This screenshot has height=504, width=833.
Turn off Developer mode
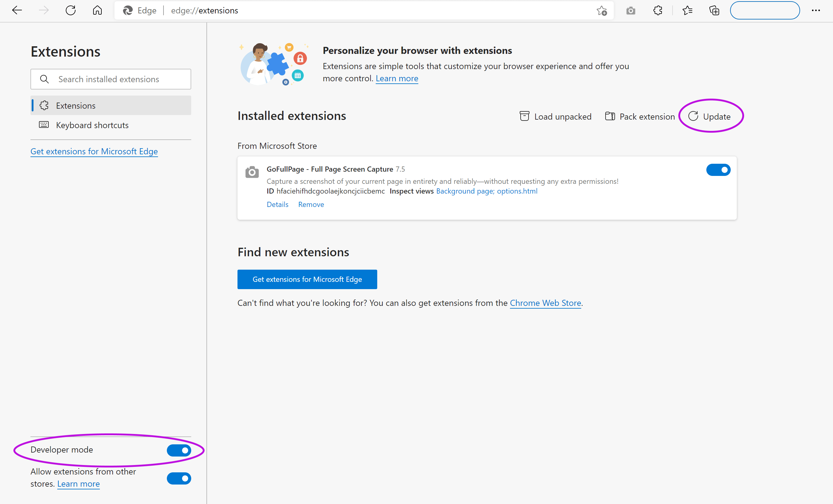pos(179,450)
